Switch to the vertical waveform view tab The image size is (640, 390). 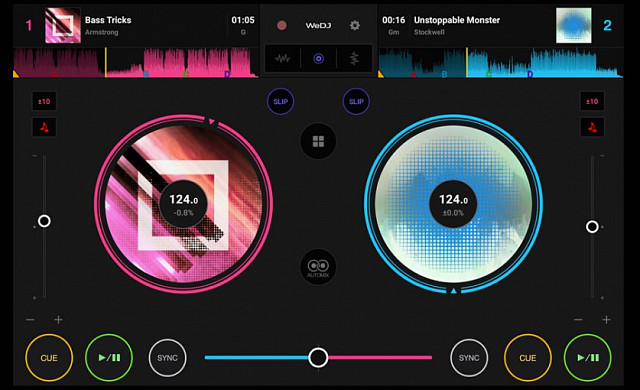click(x=354, y=59)
